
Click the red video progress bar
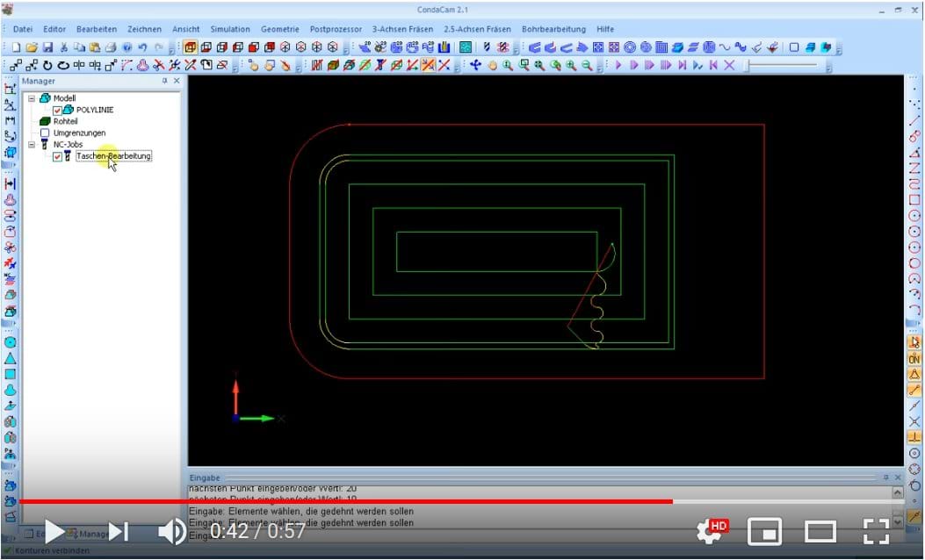coord(346,502)
